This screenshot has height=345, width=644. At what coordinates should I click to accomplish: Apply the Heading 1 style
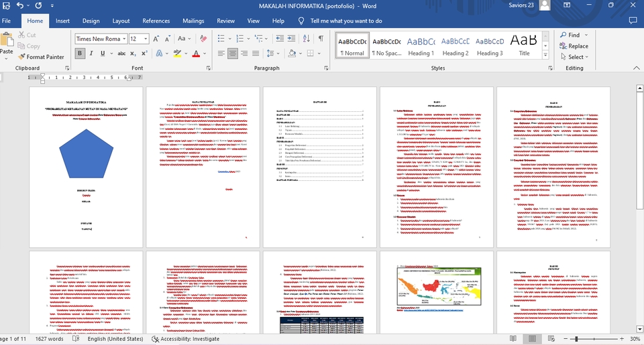421,45
